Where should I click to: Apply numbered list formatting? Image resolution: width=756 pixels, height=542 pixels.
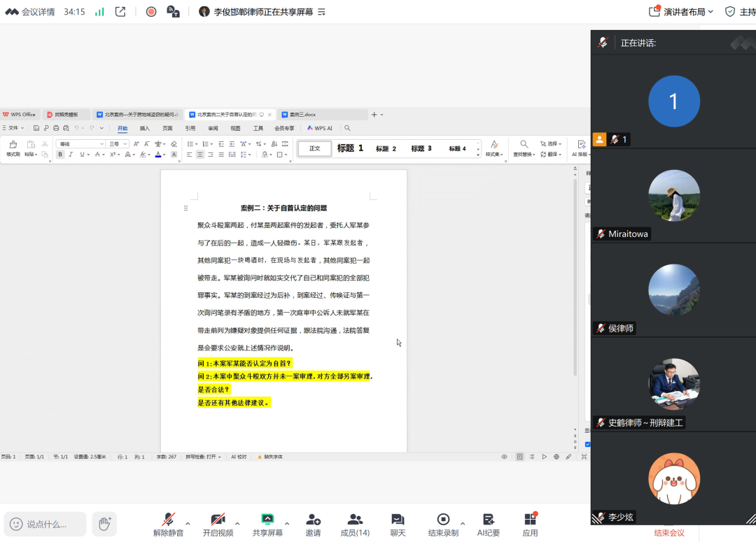[206, 144]
